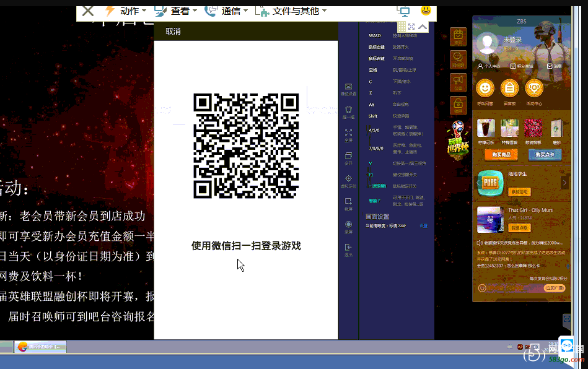Open 键位设置 keyboard settings in the sidebar
The height and width of the screenshot is (369, 588).
tap(348, 90)
